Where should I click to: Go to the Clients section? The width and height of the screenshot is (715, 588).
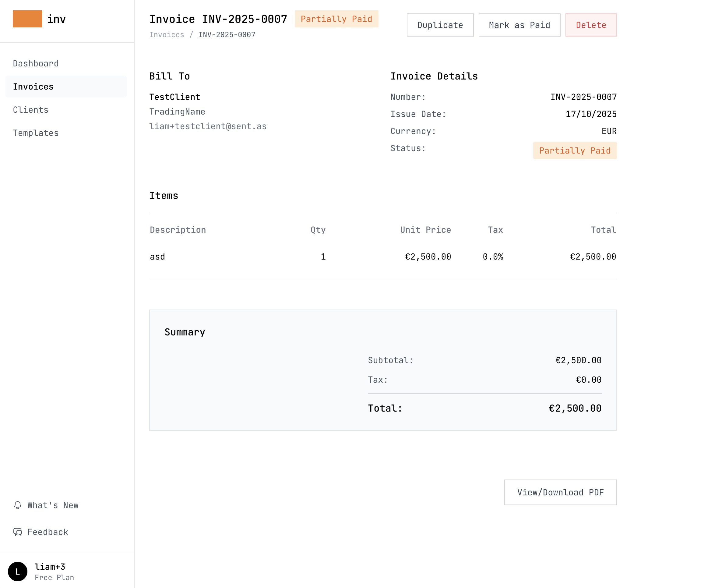tap(31, 110)
